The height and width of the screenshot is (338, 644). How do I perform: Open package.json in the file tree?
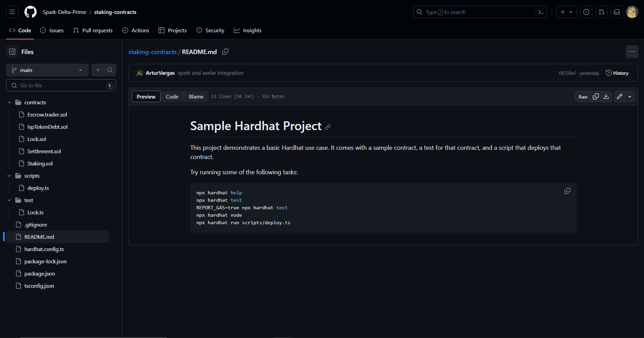pos(40,273)
